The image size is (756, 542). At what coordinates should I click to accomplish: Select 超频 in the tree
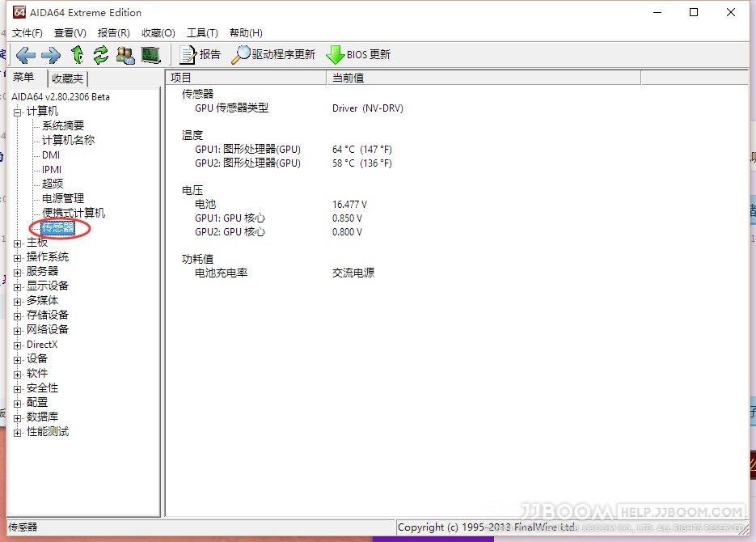pos(53,184)
